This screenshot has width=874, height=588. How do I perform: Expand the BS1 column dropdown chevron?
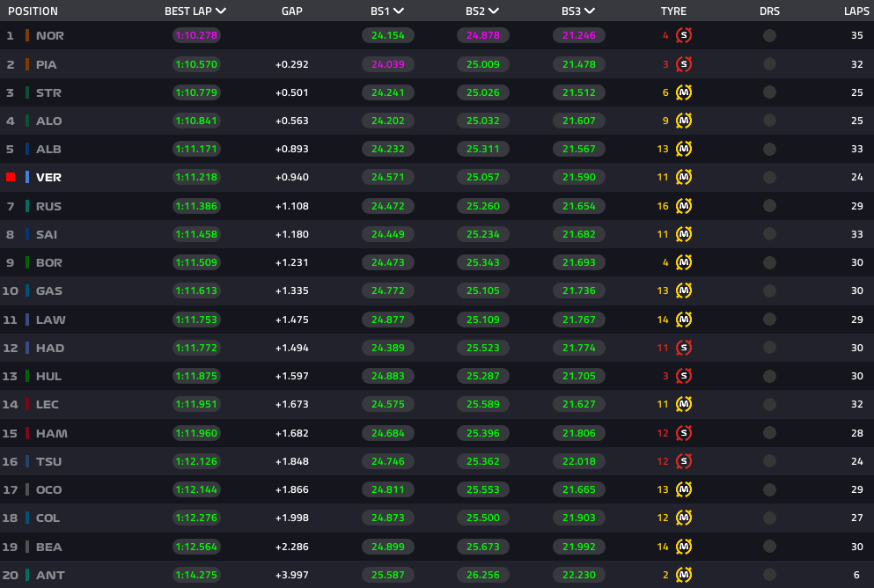coord(399,11)
